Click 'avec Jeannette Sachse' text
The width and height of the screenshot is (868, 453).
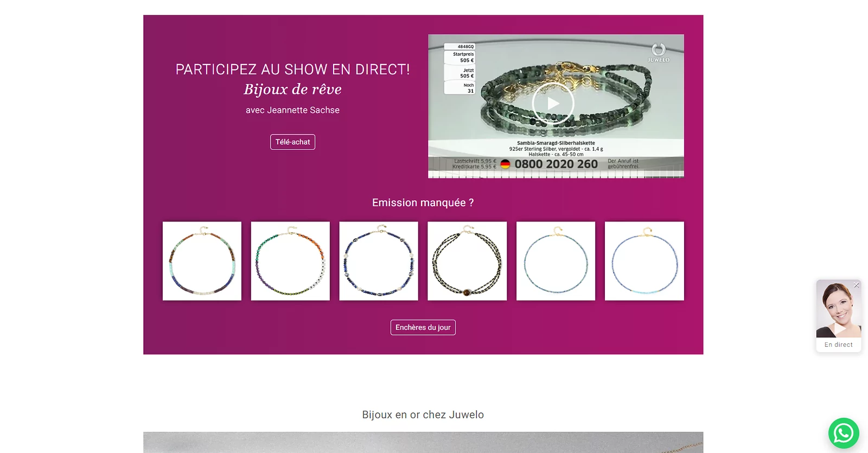[292, 110]
